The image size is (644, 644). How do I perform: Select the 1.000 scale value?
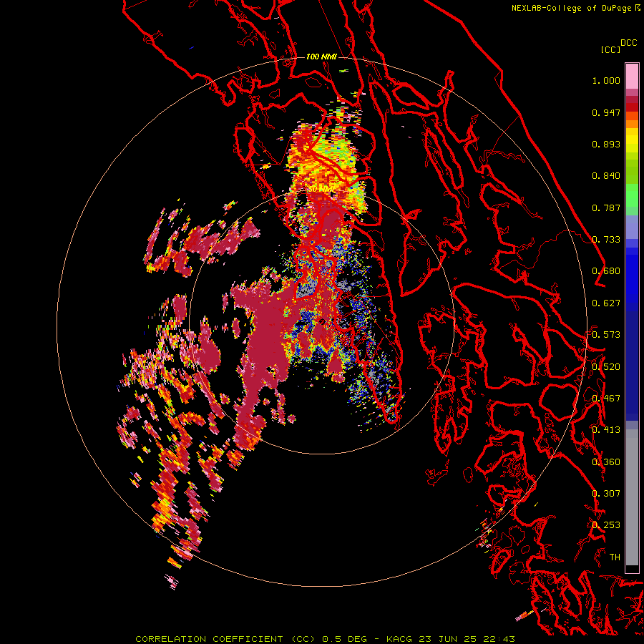(606, 80)
